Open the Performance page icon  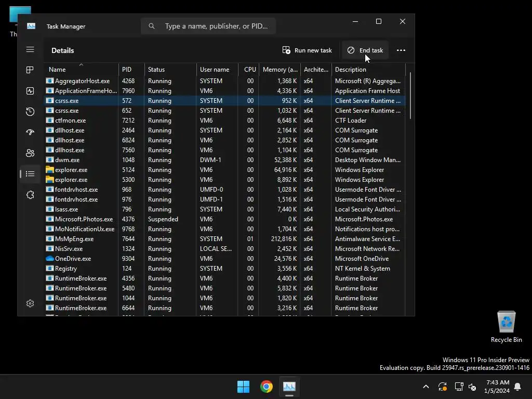[x=30, y=91]
